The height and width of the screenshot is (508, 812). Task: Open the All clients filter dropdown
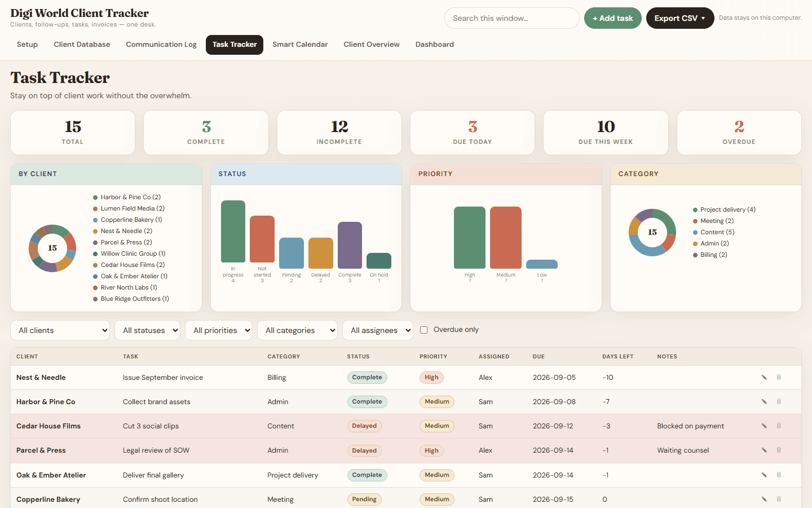point(60,330)
